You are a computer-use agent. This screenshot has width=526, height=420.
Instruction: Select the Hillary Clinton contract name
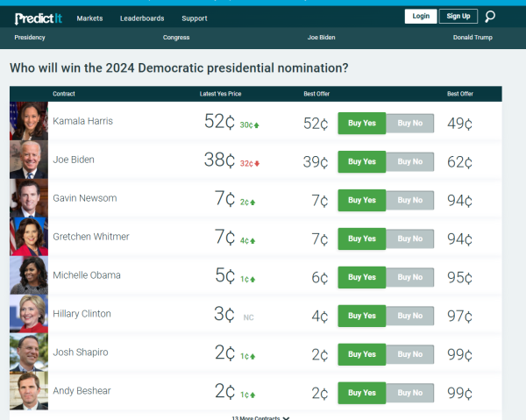coord(82,314)
